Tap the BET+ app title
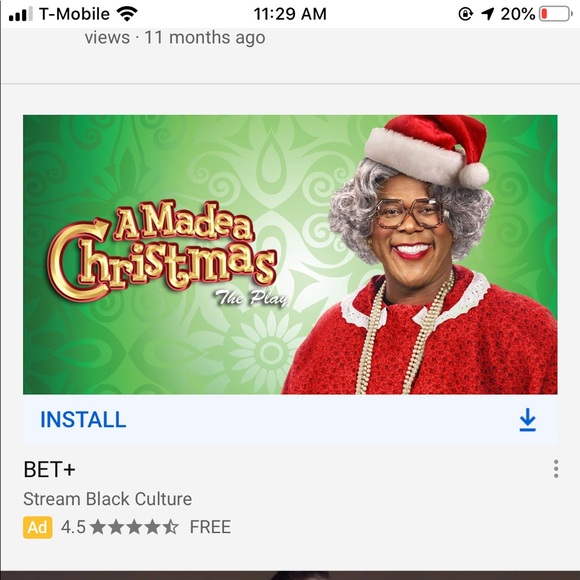 pyautogui.click(x=50, y=469)
